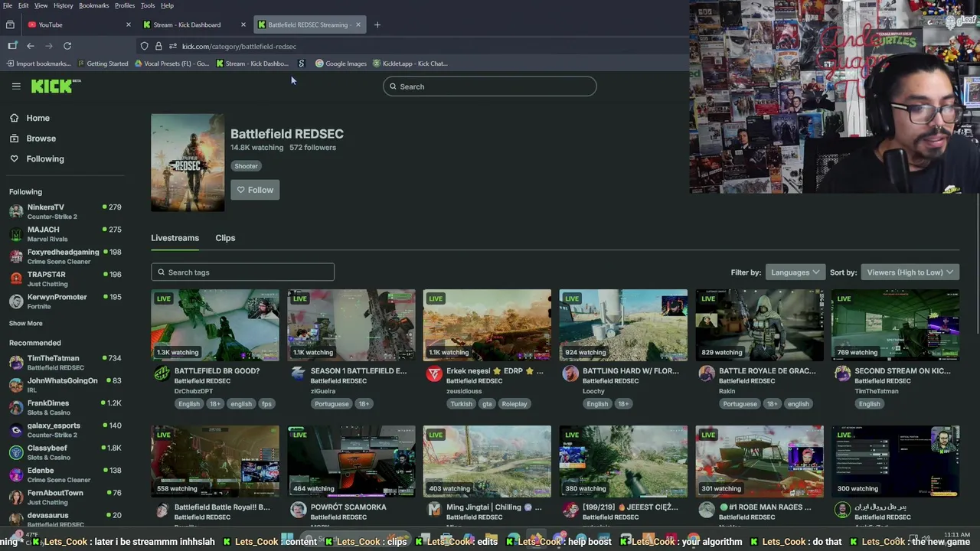Click the Search tags field

(243, 272)
